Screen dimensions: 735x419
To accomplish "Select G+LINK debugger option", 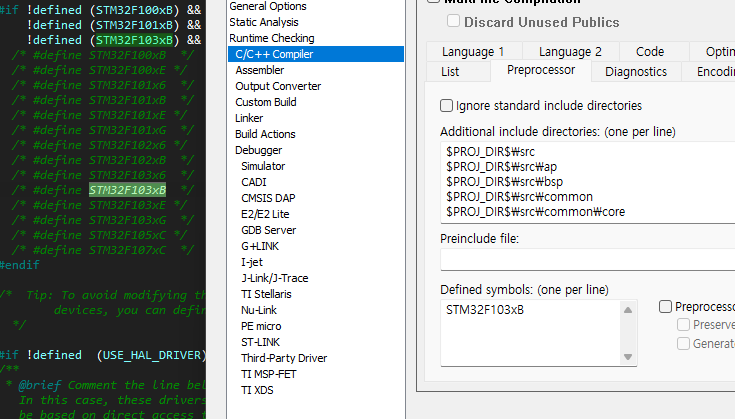I will coord(260,246).
